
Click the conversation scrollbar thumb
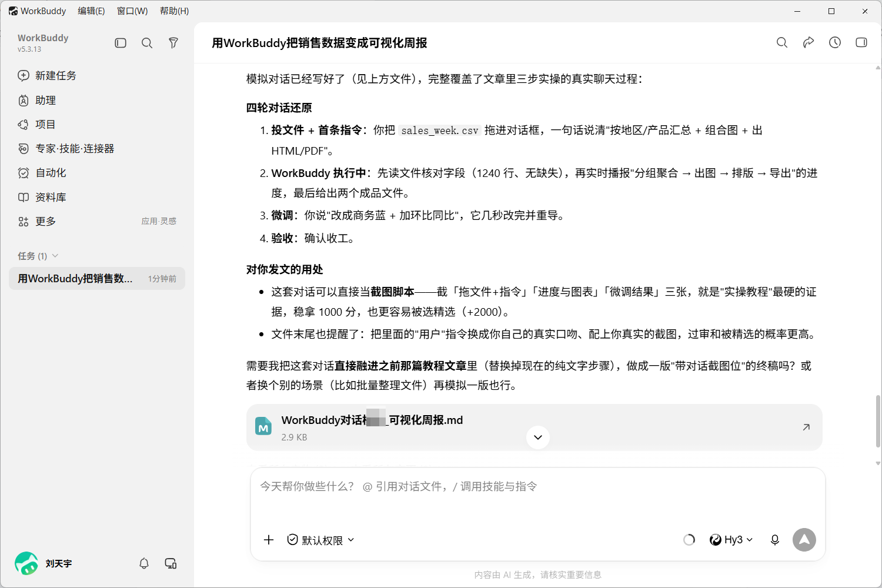click(878, 421)
